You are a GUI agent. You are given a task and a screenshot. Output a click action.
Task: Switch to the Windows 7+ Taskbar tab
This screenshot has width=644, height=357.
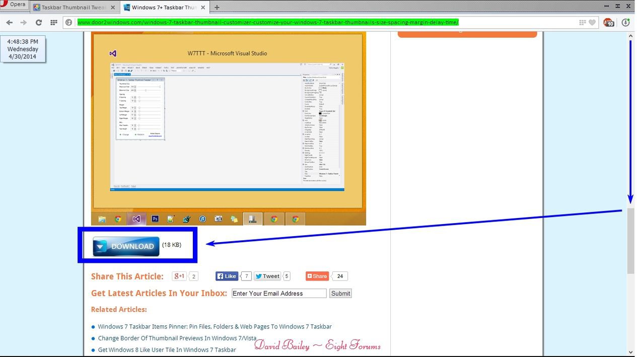click(x=161, y=7)
